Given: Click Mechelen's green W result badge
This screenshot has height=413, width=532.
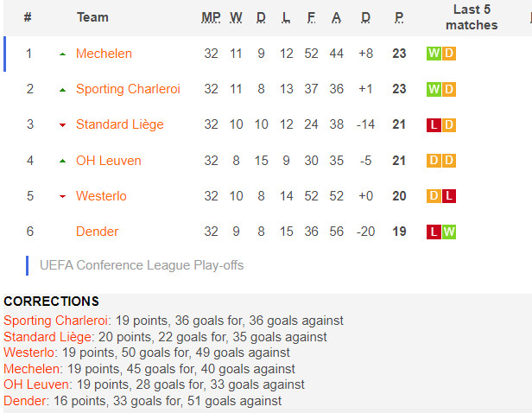Looking at the screenshot, I should tap(434, 54).
